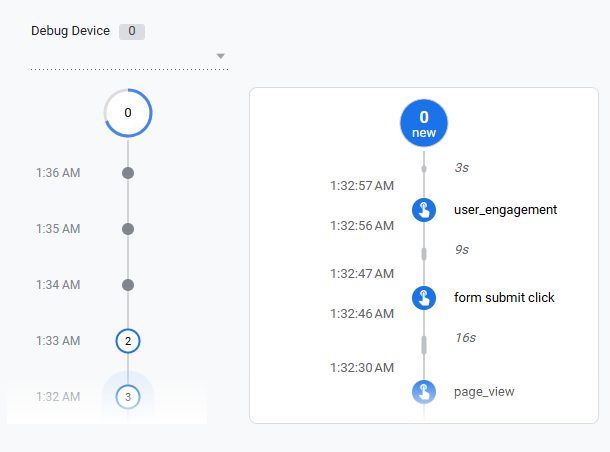The image size is (610, 452).
Task: Open the form submit click event label
Action: [504, 298]
